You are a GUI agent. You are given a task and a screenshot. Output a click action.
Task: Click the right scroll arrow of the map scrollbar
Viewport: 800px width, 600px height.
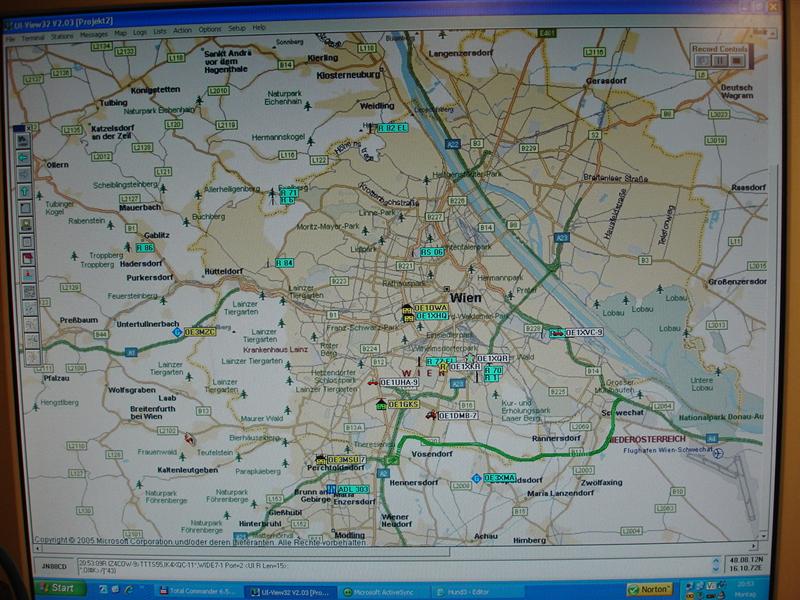pos(754,545)
